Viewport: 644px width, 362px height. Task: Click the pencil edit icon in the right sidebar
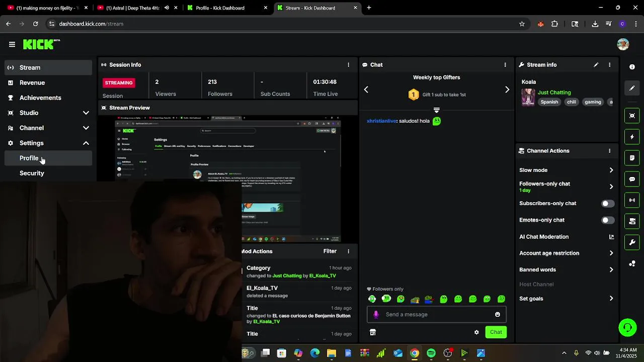click(632, 88)
